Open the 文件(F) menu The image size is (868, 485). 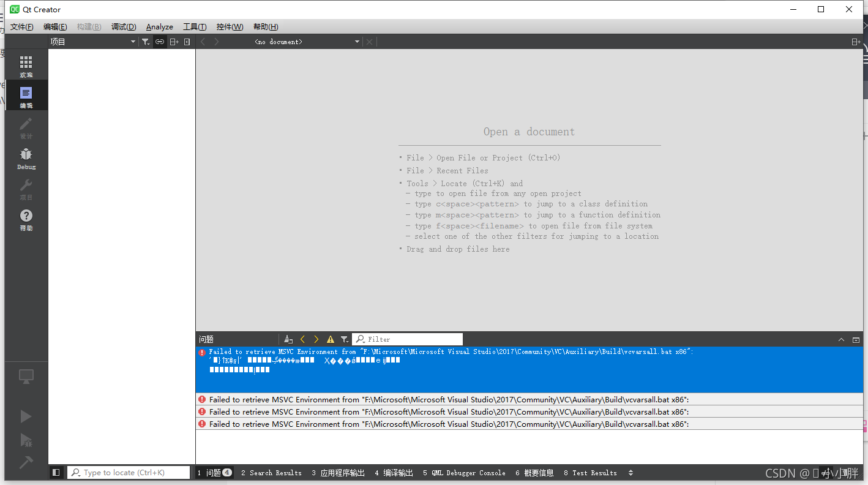click(22, 27)
